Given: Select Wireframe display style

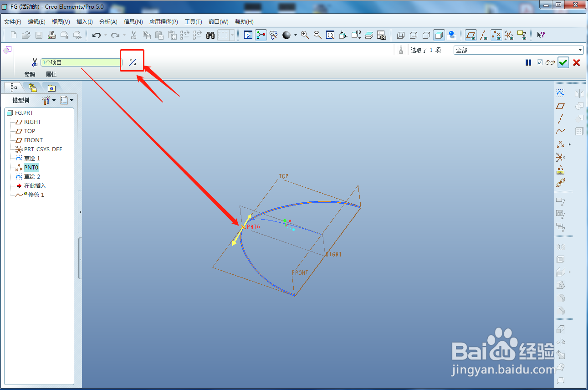Looking at the screenshot, I should click(x=401, y=35).
